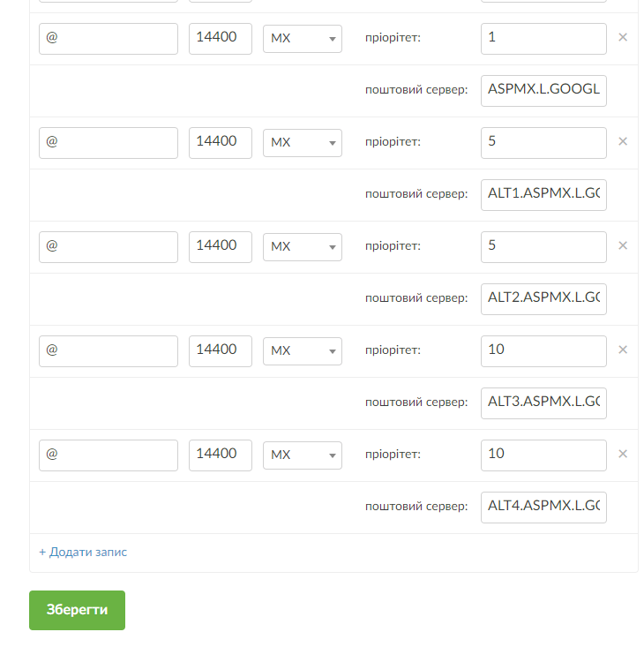The height and width of the screenshot is (662, 644).
Task: Select the ALT2.ASPMX mail server field
Action: click(543, 298)
